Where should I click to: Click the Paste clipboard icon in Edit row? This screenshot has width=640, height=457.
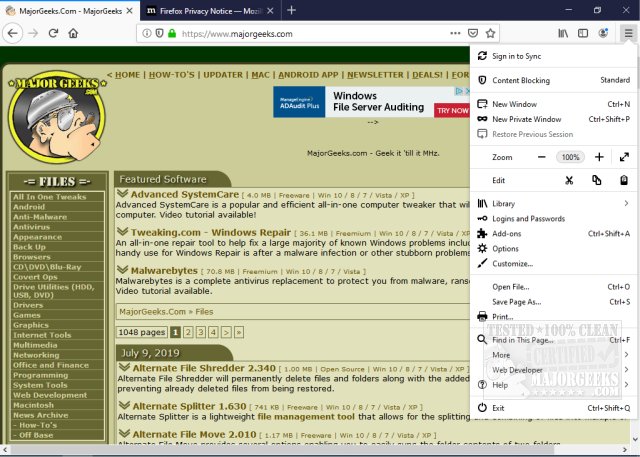click(624, 180)
